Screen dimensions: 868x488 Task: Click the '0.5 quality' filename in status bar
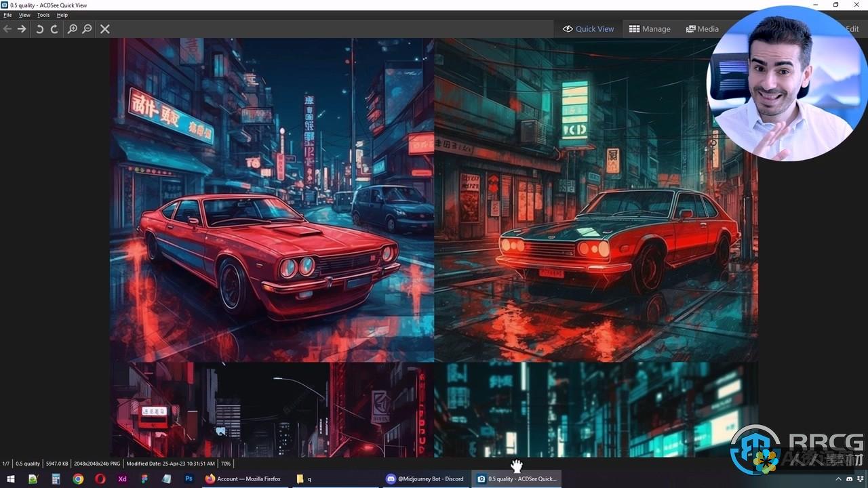(28, 464)
